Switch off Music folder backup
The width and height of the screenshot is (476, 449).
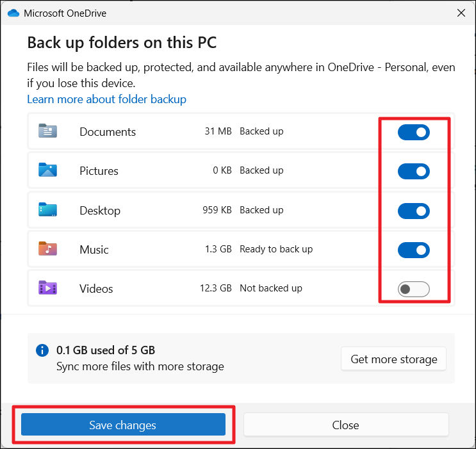tap(413, 250)
